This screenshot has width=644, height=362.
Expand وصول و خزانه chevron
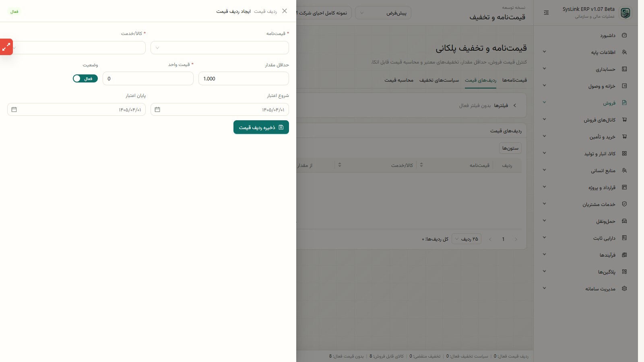(x=544, y=86)
